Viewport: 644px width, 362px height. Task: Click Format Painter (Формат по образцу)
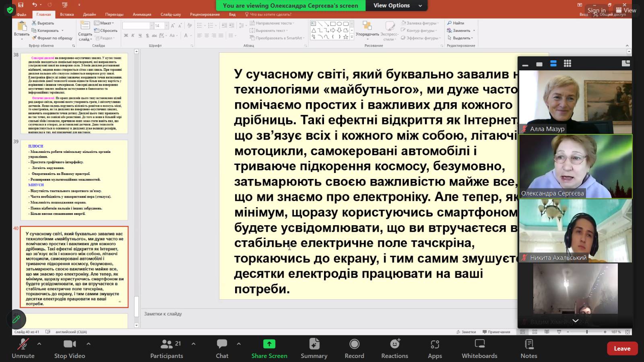tap(52, 38)
